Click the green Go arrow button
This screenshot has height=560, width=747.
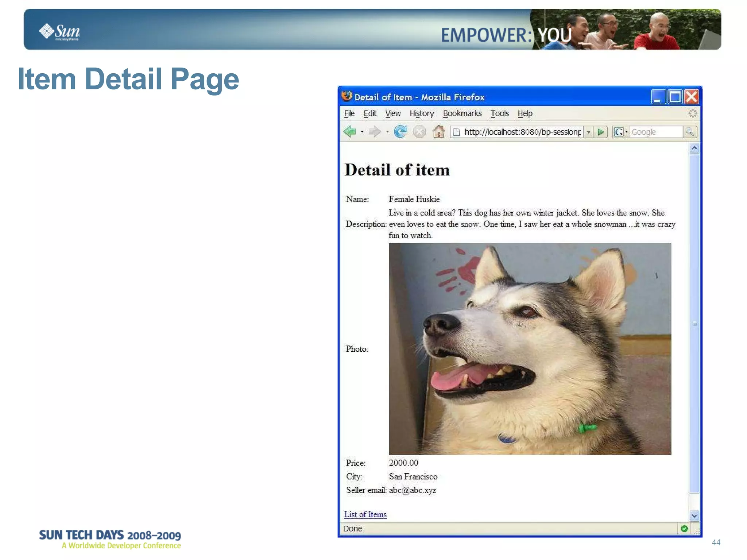600,132
